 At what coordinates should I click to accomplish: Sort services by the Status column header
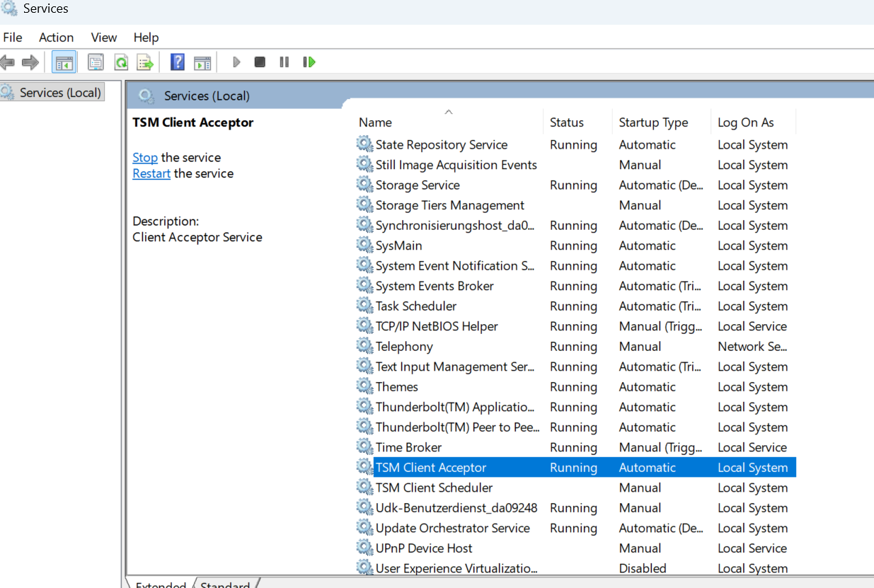(566, 122)
